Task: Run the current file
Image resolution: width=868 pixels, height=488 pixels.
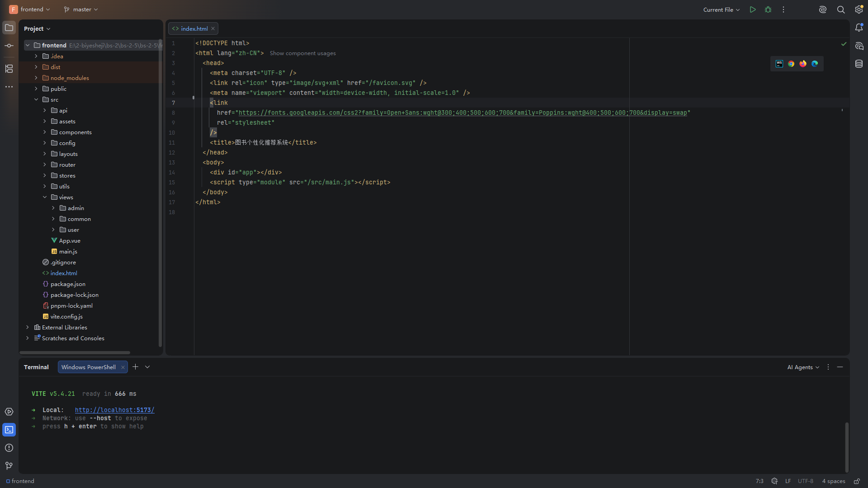Action: point(753,9)
